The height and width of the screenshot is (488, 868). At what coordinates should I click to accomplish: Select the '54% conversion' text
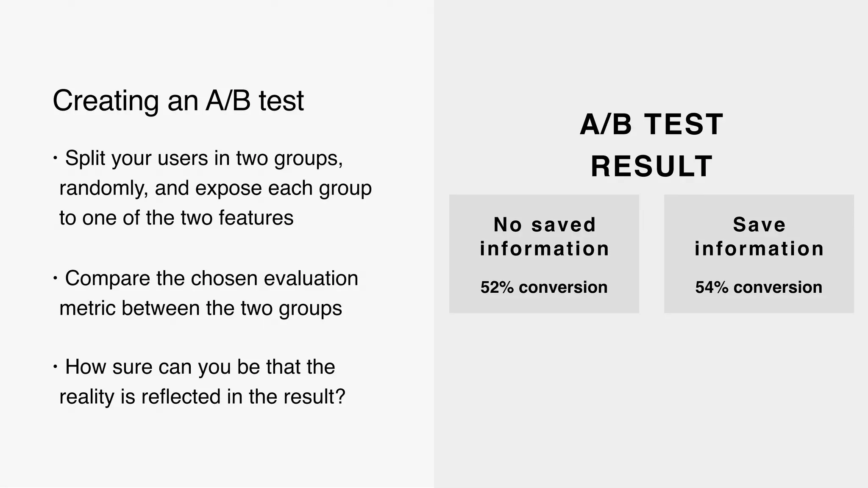[759, 287]
